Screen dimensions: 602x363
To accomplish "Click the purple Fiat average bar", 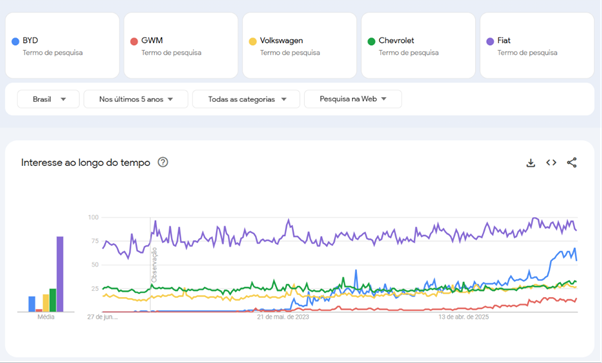I will click(60, 274).
